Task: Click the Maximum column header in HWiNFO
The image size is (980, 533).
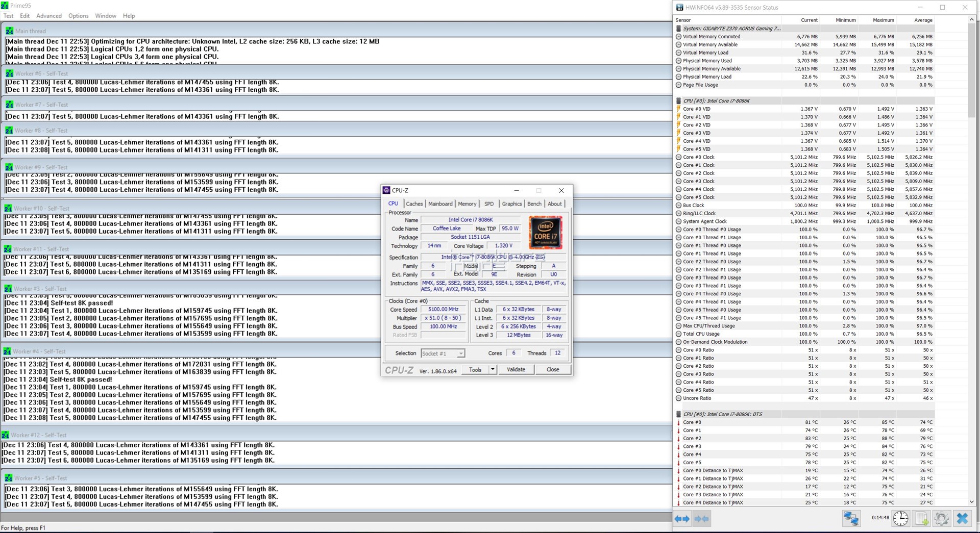Action: tap(877, 20)
